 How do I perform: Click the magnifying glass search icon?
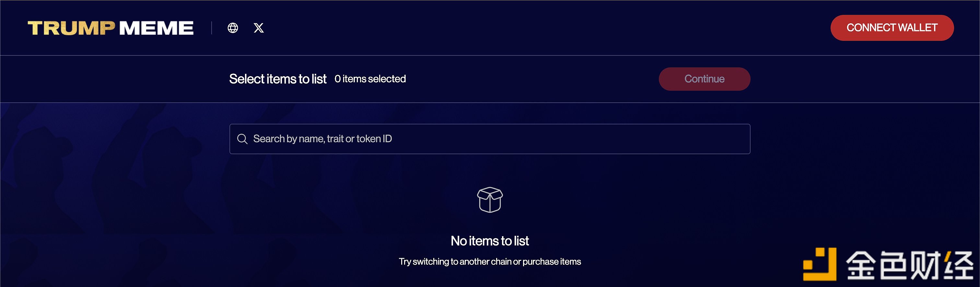point(242,139)
